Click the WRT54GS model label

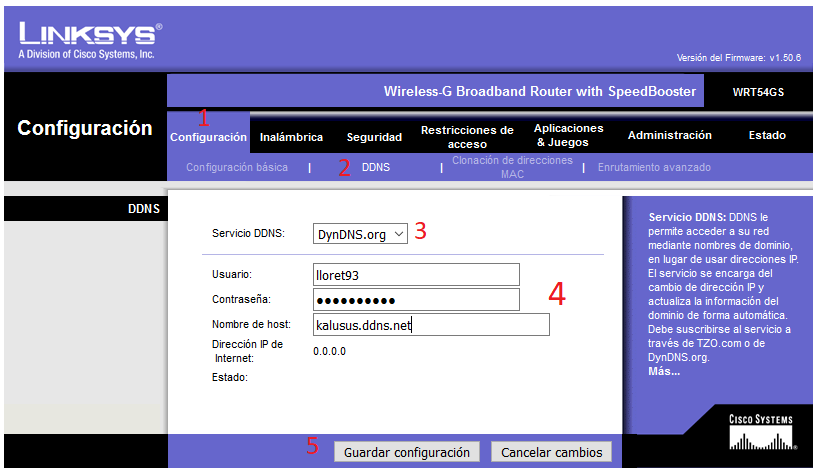(758, 92)
